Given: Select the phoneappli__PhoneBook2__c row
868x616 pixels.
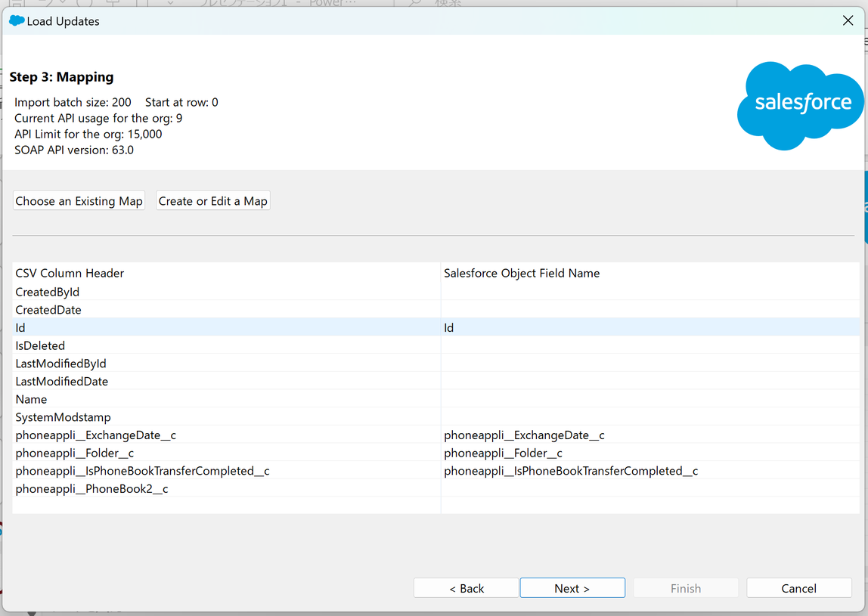Looking at the screenshot, I should point(436,489).
